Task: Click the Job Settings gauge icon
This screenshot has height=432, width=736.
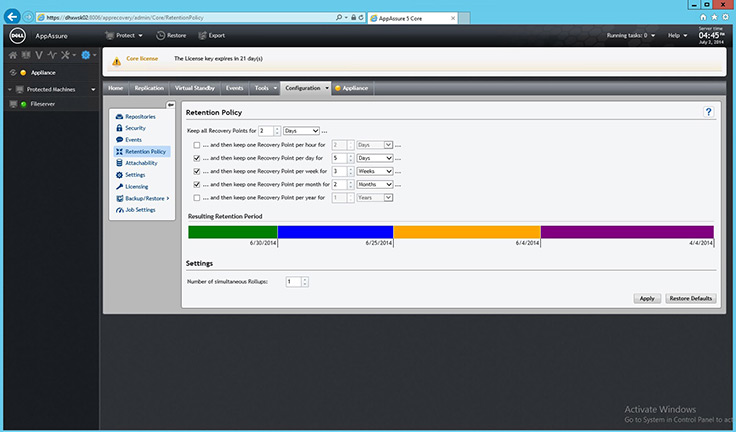Action: coord(119,210)
